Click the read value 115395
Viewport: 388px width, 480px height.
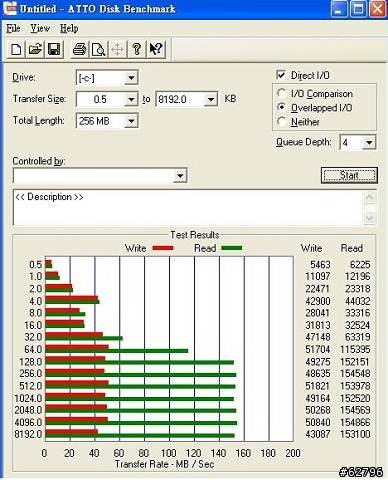355,349
